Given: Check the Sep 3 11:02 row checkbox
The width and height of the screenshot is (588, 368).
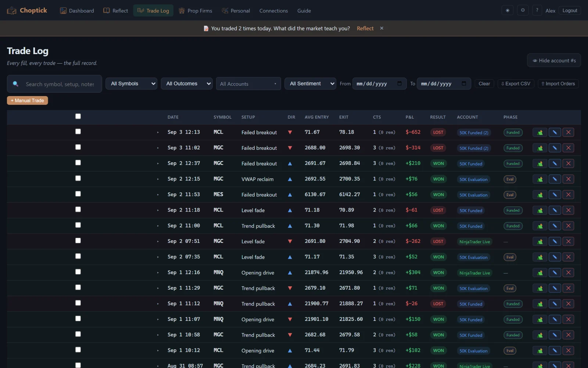Looking at the screenshot, I should [78, 147].
